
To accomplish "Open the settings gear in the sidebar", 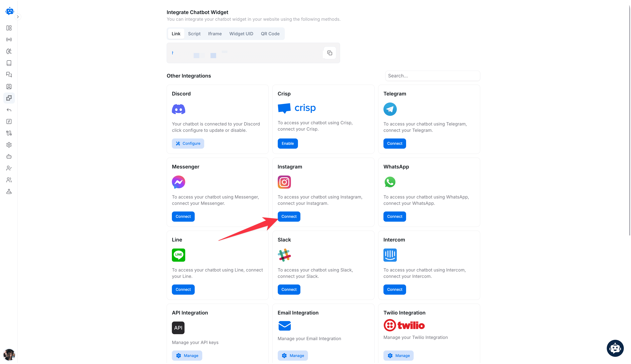I will pos(9,145).
